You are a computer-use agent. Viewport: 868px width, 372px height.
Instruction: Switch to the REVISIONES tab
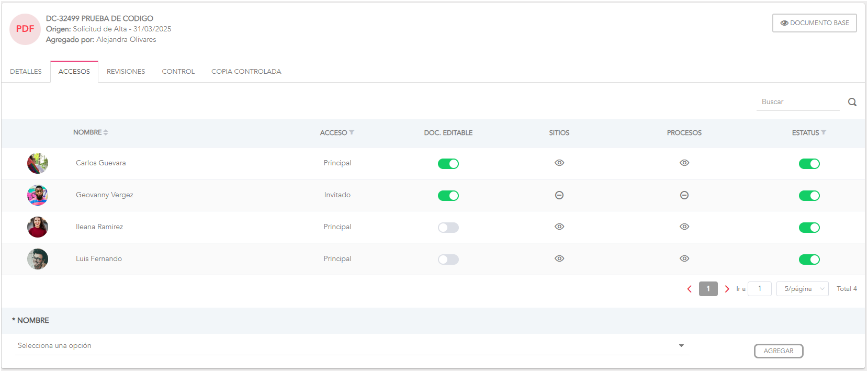coord(126,72)
